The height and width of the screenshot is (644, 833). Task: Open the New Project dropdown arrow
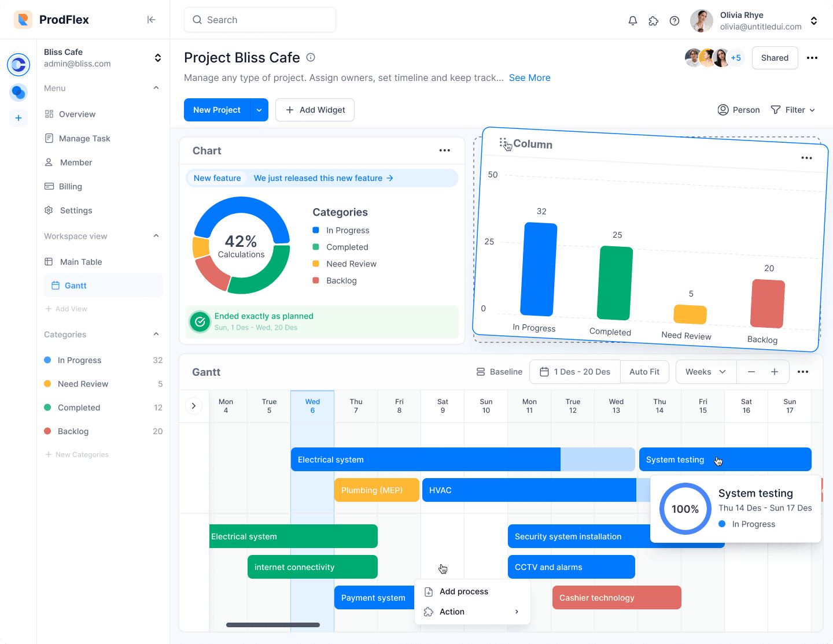(259, 110)
